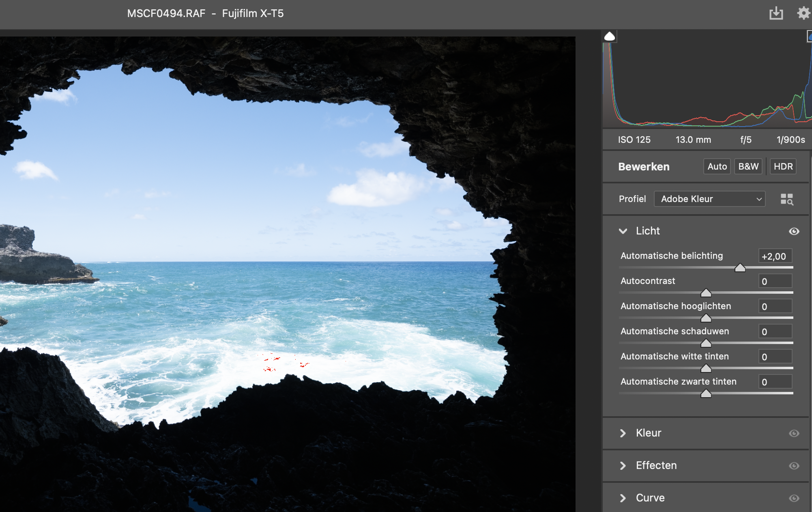This screenshot has width=812, height=512.
Task: Toggle Licht panel visibility eye
Action: [x=794, y=231]
